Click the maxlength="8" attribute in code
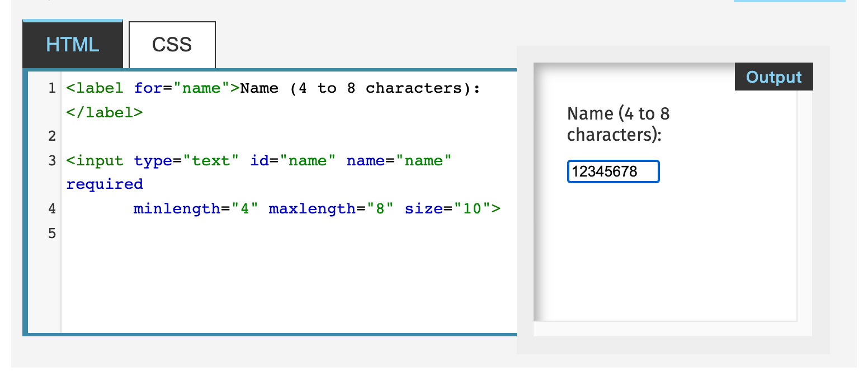 [x=332, y=209]
